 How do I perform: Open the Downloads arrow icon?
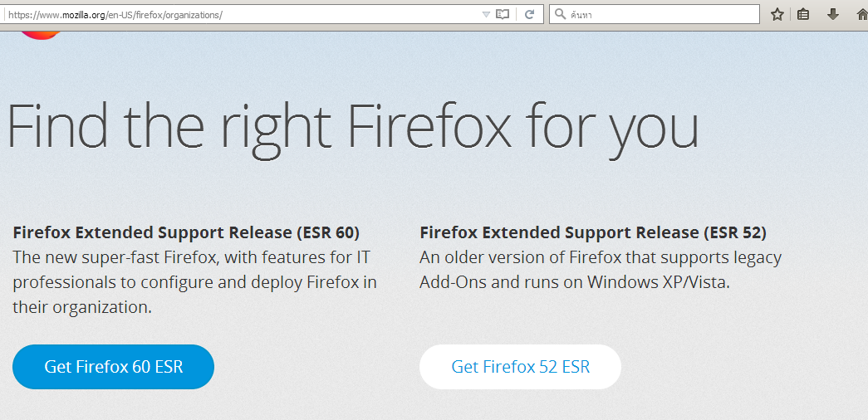[x=832, y=15]
